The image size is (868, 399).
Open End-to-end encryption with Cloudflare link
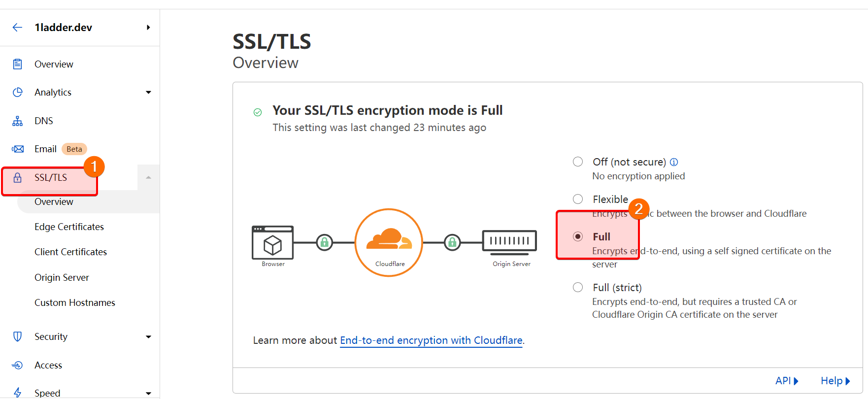(431, 340)
